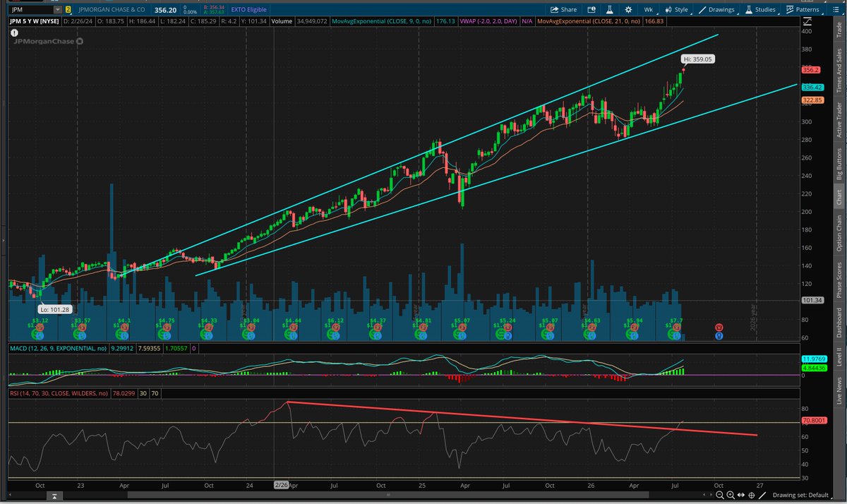Switch to the Live News sidebar tab
The image size is (847, 504).
point(839,390)
